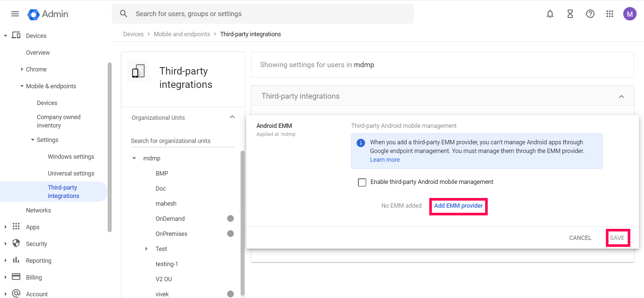Viewport: 644px width, 298px height.
Task: Open the main hamburger menu
Action: [15, 14]
